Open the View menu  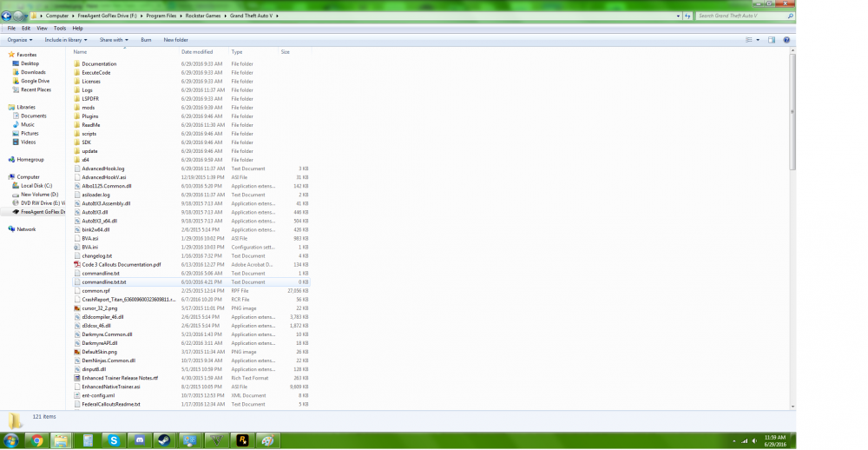tap(42, 29)
